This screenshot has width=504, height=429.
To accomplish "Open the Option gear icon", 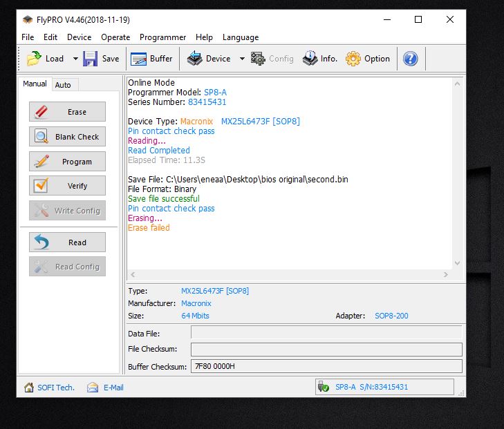I will pyautogui.click(x=353, y=59).
